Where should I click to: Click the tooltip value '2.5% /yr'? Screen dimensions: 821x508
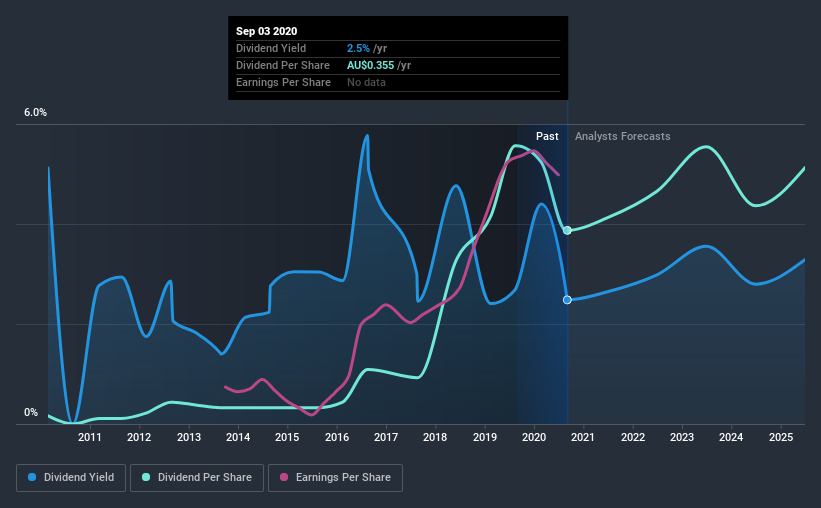tap(367, 48)
